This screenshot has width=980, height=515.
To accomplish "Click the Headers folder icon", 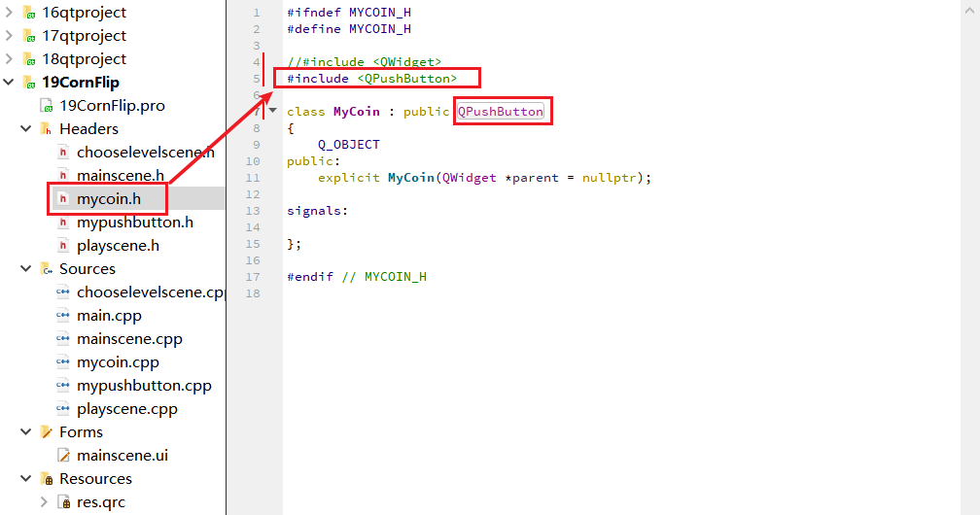I will (x=47, y=128).
